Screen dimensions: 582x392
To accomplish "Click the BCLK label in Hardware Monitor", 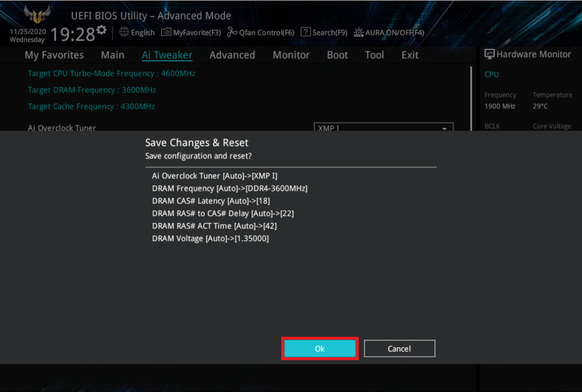I will (x=492, y=126).
